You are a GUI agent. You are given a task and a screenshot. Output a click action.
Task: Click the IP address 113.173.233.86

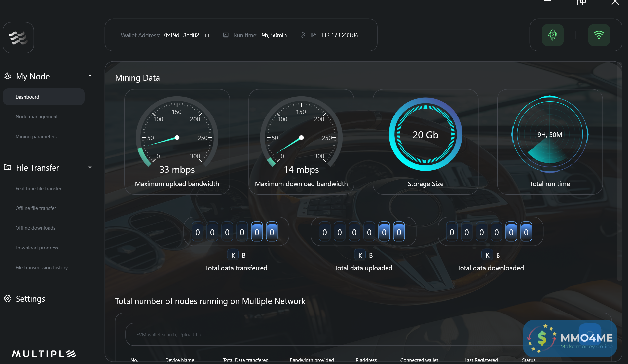pos(339,35)
